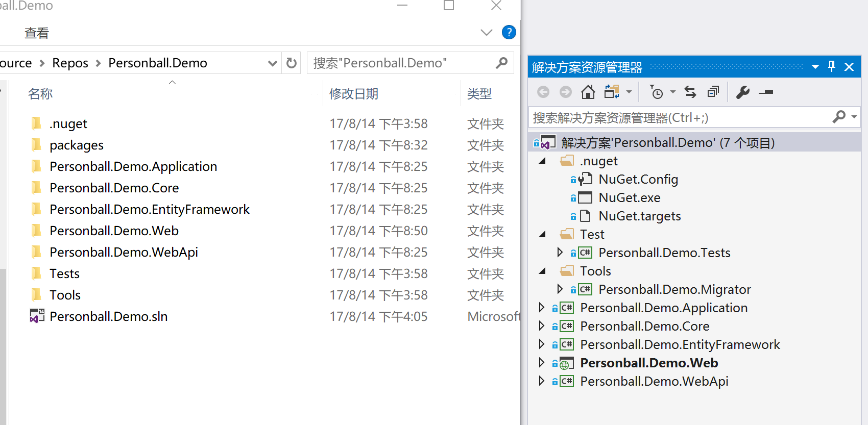
Task: Expand the Personball.Demo.Migrator project
Action: 560,289
